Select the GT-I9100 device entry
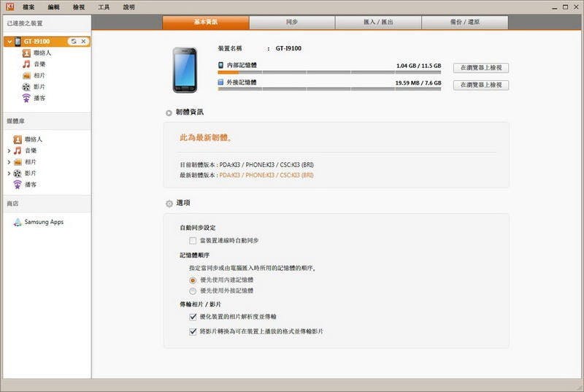 pyautogui.click(x=47, y=42)
